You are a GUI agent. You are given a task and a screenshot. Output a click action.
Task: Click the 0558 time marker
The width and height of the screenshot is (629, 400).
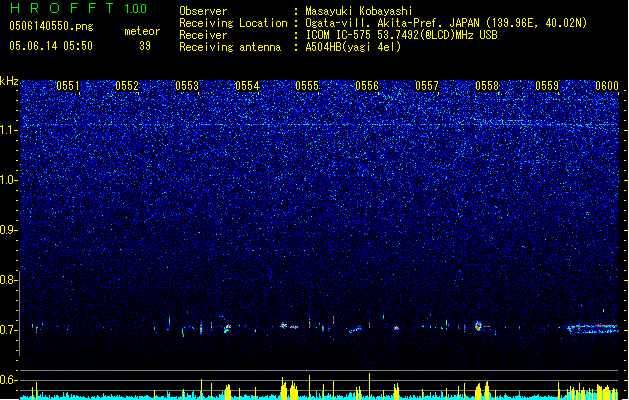click(x=487, y=86)
